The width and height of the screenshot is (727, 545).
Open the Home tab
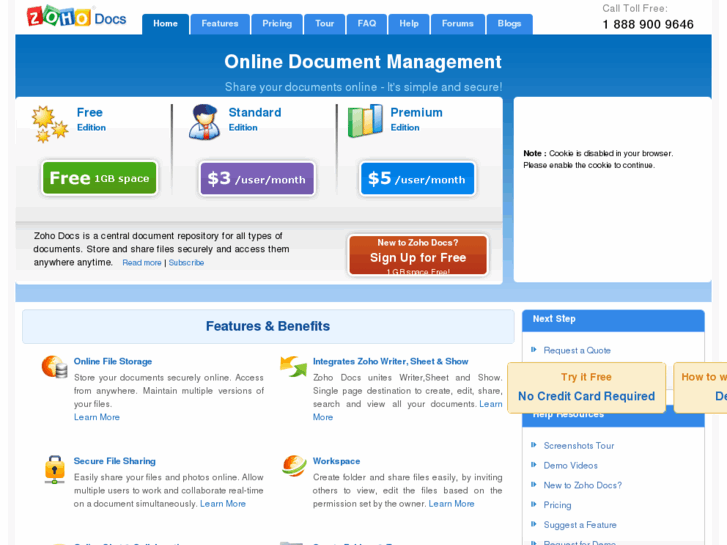pyautogui.click(x=166, y=24)
